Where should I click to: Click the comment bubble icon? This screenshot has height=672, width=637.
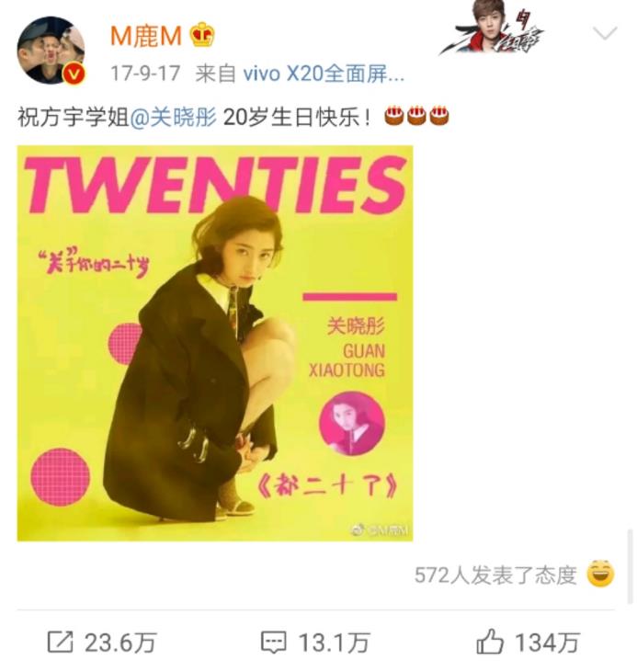[x=274, y=643]
